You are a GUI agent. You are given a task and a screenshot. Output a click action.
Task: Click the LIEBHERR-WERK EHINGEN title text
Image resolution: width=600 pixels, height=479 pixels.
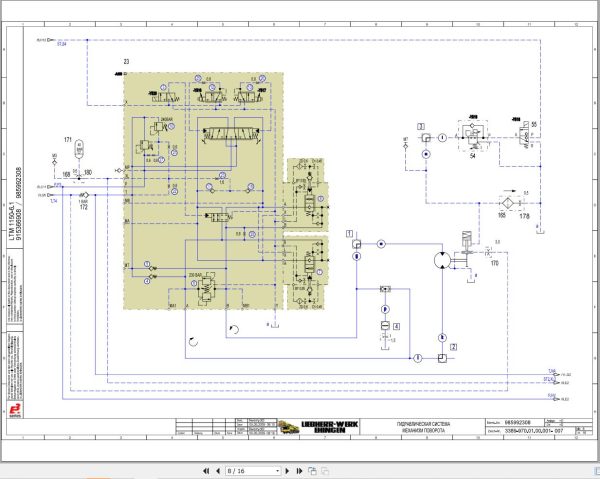coord(330,427)
